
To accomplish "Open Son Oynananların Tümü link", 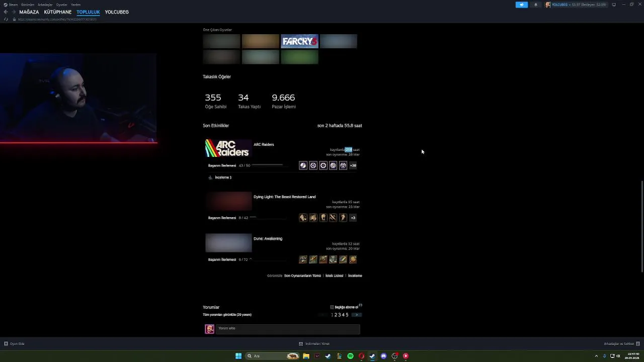I will tap(302, 276).
